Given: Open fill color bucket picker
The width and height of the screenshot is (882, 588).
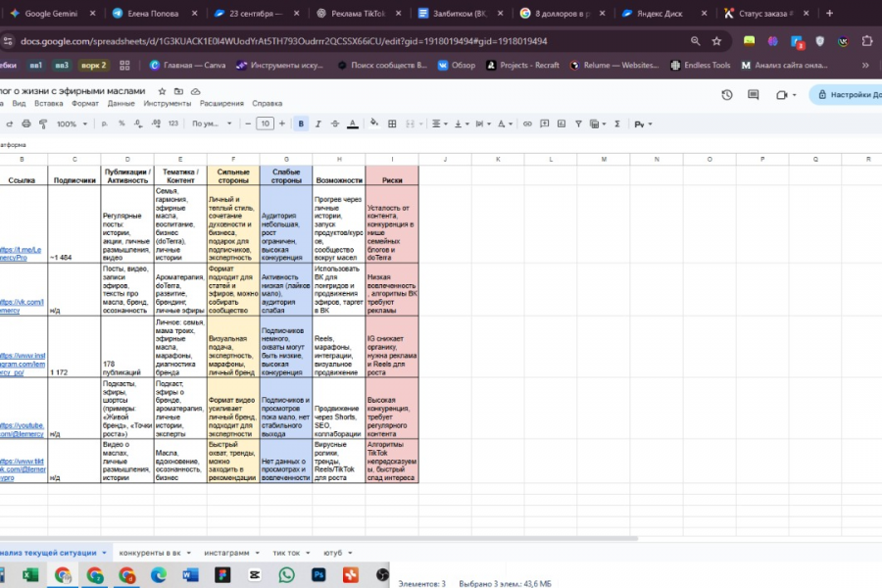Looking at the screenshot, I should (x=374, y=123).
